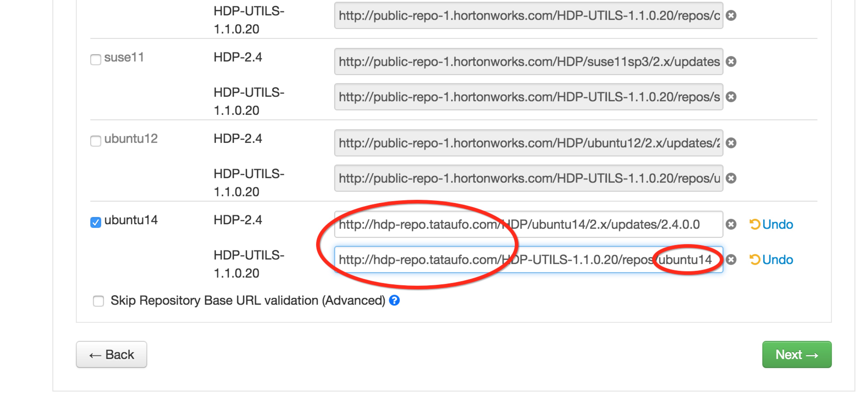Clear the ubuntu14 HDP-2.4 URL field
868x406 pixels.
click(731, 224)
